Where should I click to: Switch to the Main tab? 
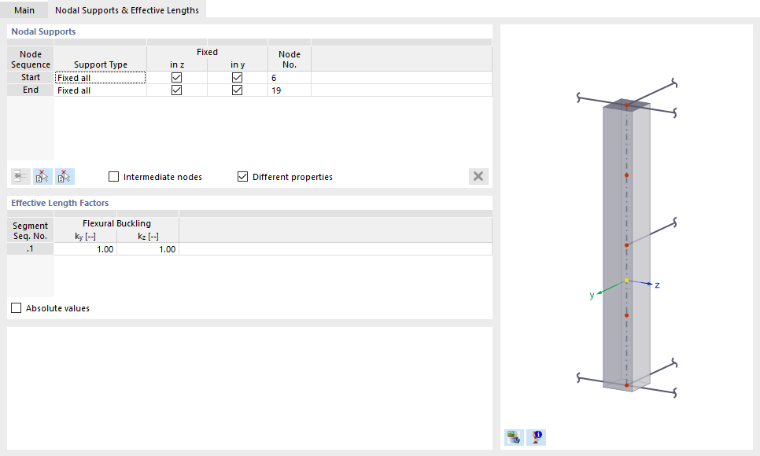[x=24, y=10]
